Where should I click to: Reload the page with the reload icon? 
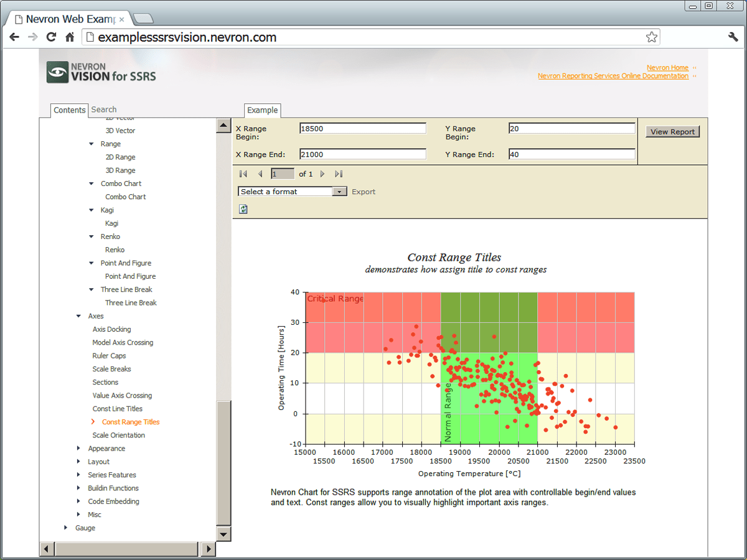click(x=51, y=37)
